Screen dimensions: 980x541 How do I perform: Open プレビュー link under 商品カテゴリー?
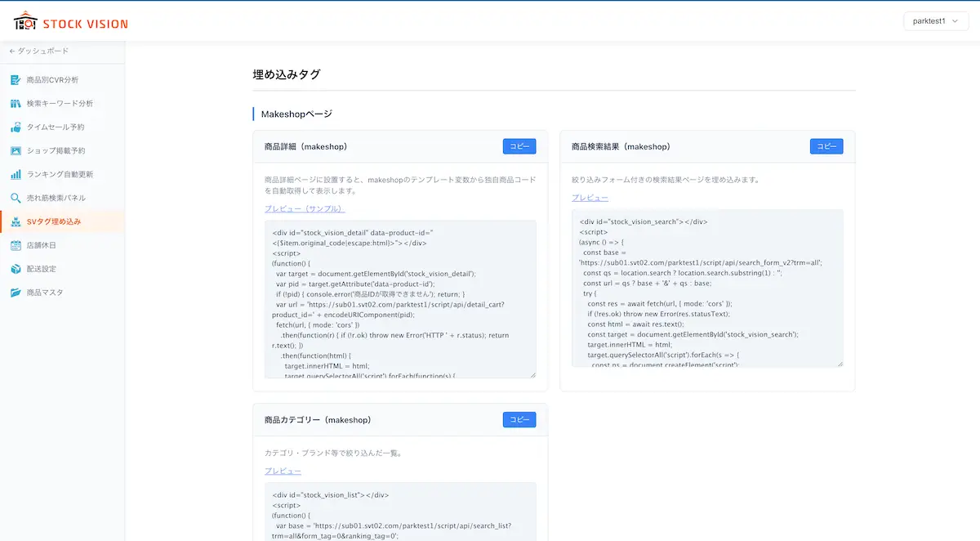(283, 471)
